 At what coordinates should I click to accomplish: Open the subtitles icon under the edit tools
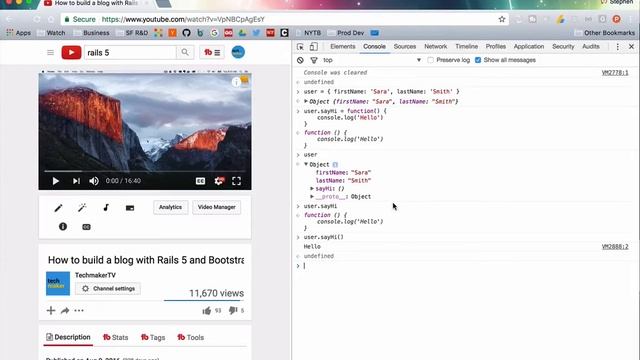point(86,227)
